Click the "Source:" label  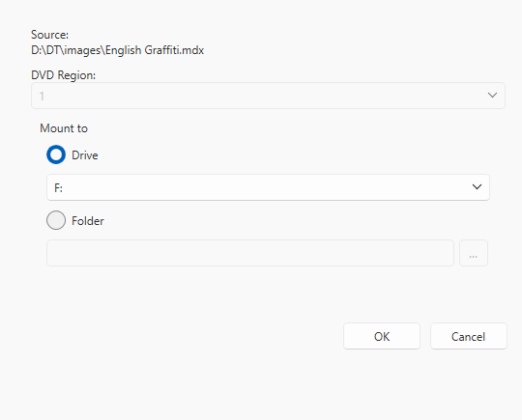point(49,35)
